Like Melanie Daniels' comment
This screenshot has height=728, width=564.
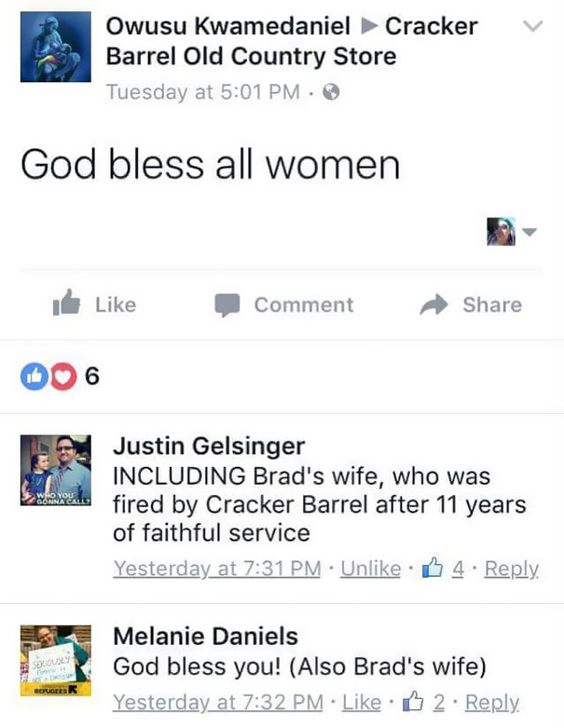click(361, 702)
